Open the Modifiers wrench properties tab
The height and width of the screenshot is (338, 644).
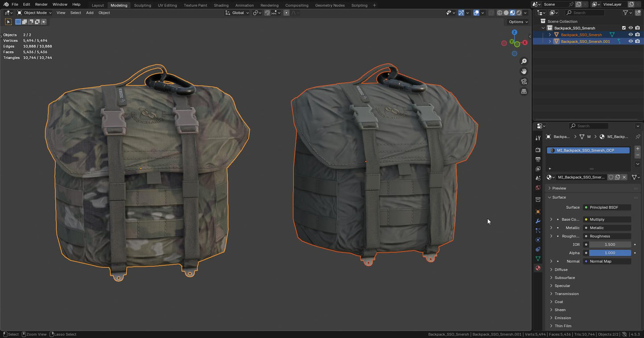click(538, 221)
